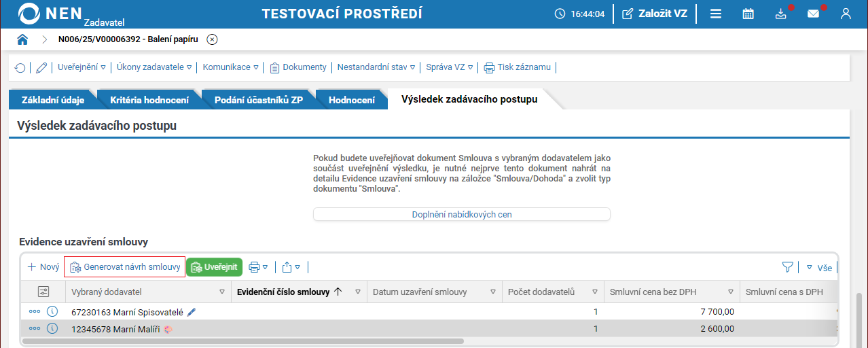The height and width of the screenshot is (348, 868).
Task: Open the Správa VZ dropdown
Action: [449, 67]
